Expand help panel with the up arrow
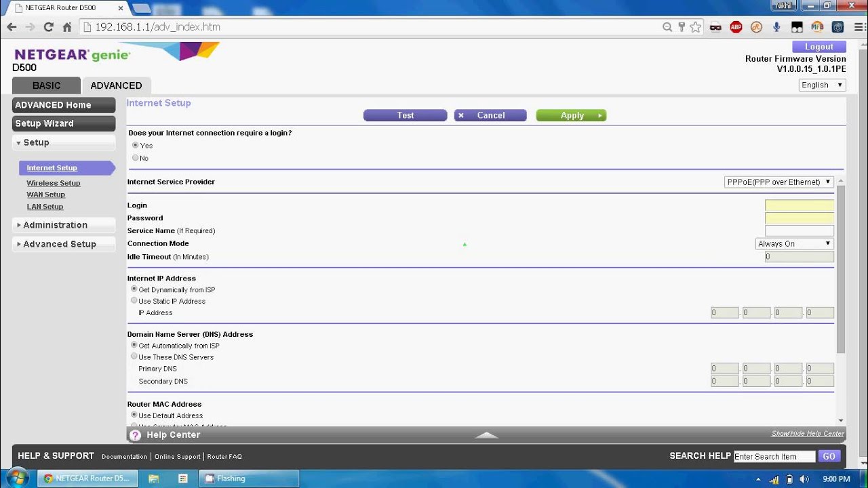Screen dimensions: 868x488 click(x=487, y=435)
